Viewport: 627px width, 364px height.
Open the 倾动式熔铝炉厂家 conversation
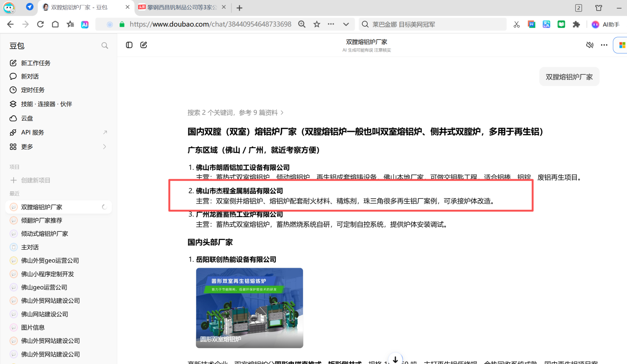[59, 234]
